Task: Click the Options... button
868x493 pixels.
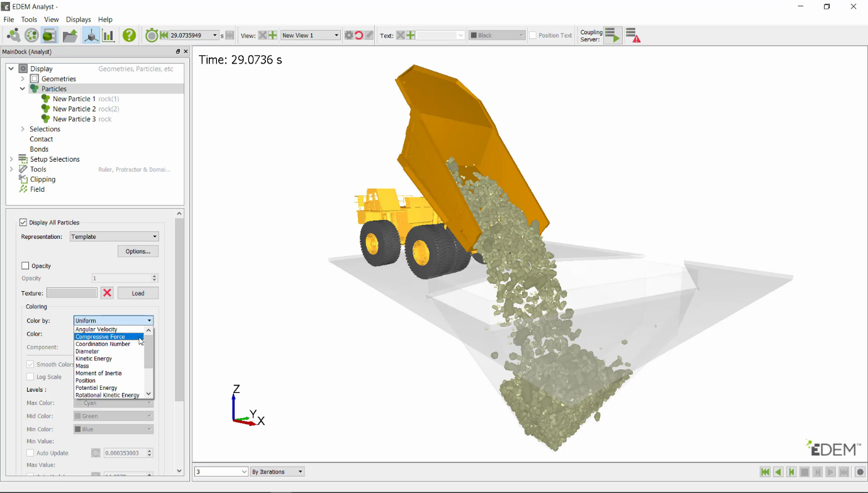Action: pyautogui.click(x=138, y=252)
